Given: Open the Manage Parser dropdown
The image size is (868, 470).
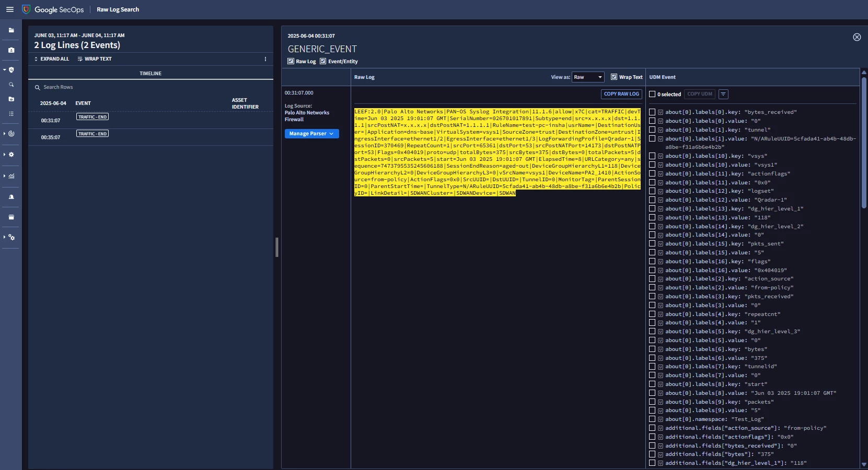Looking at the screenshot, I should pyautogui.click(x=311, y=134).
